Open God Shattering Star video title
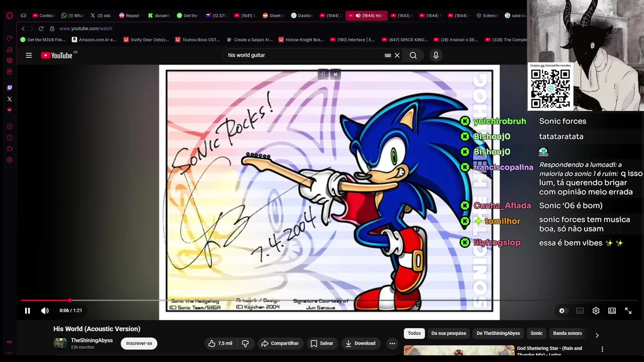 click(549, 351)
